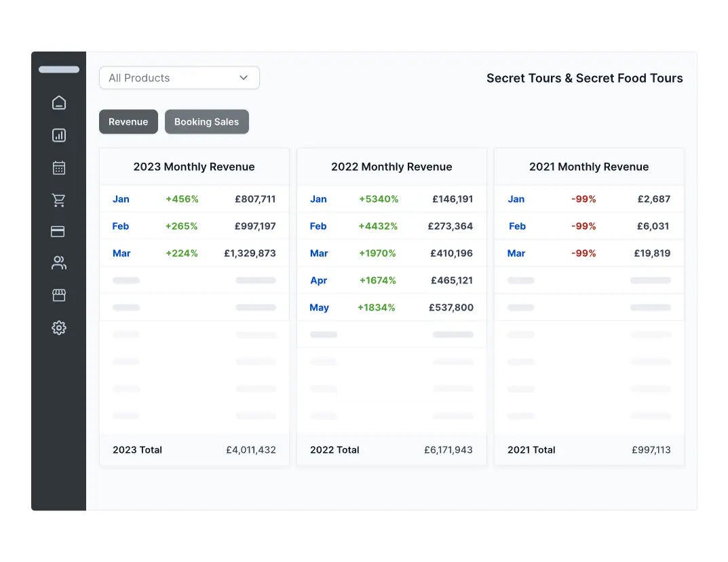The image size is (728, 562).
Task: Select Mar in 2022 Monthly Revenue
Action: click(319, 254)
